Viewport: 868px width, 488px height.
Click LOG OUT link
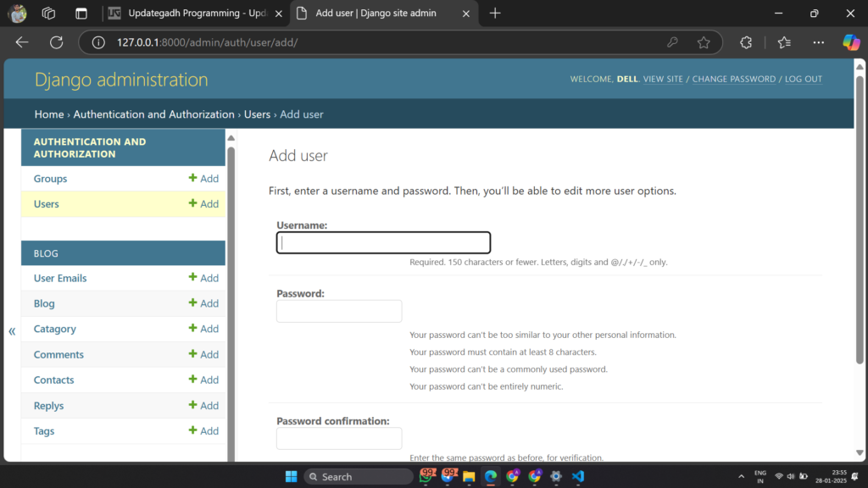tap(804, 79)
